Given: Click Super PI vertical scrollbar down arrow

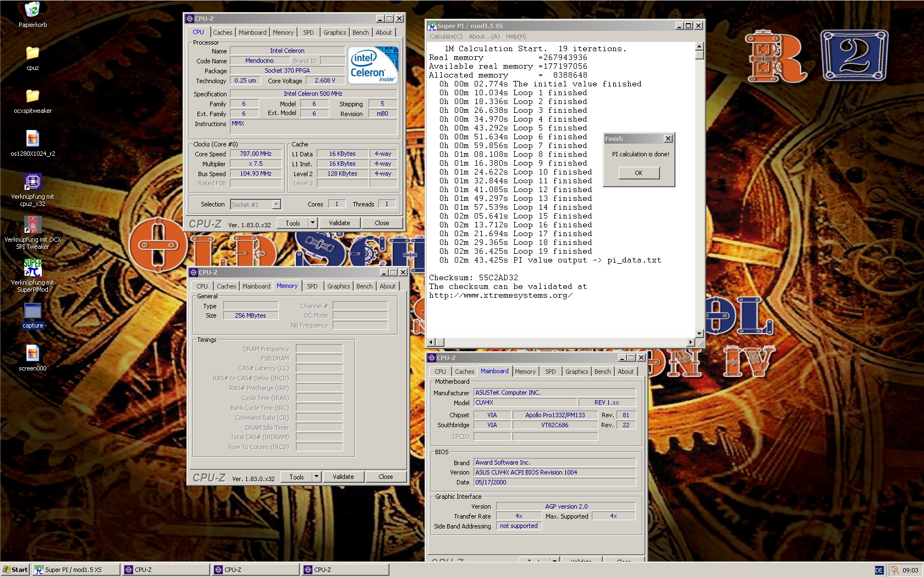Looking at the screenshot, I should (x=699, y=334).
